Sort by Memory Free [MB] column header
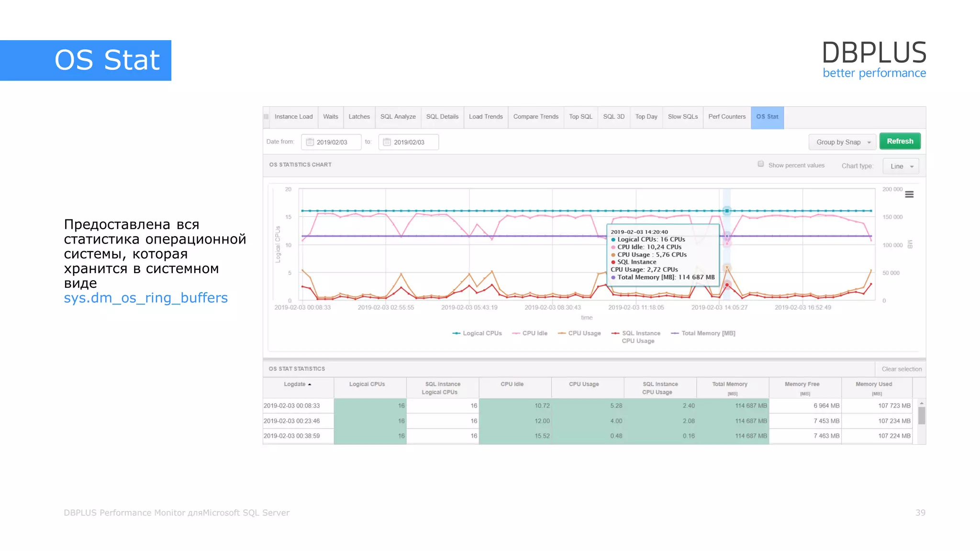The image size is (980, 551). (x=805, y=388)
